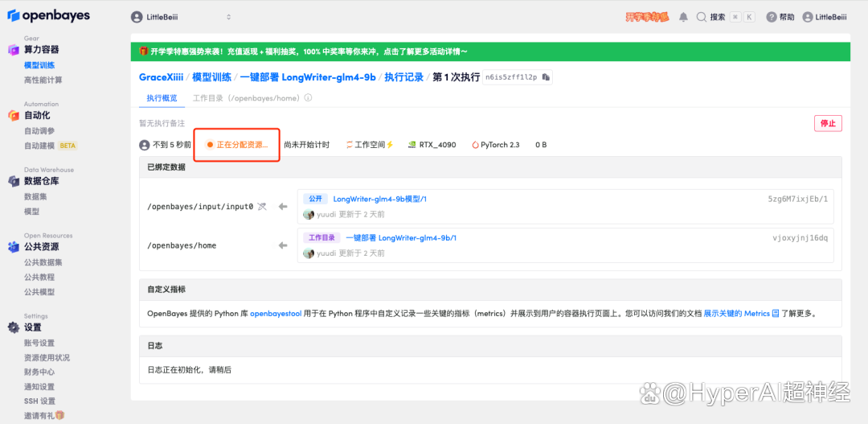Click the help question mark icon
This screenshot has width=868, height=424.
click(x=771, y=17)
